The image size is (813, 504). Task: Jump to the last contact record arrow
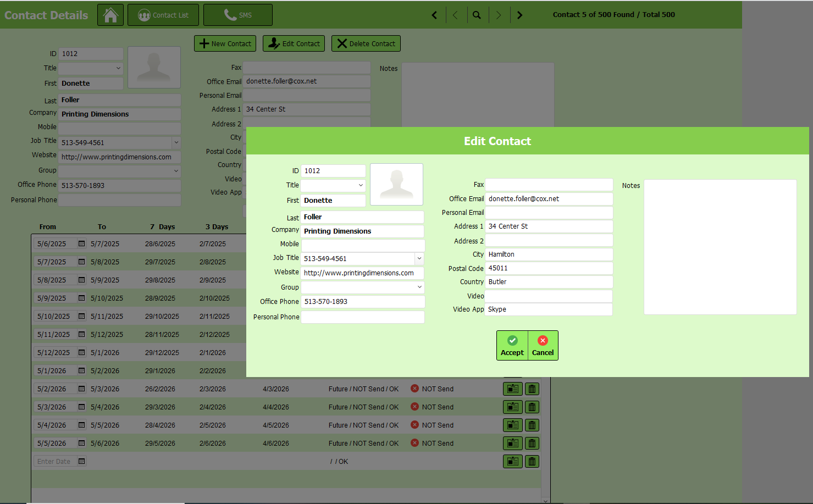coord(519,15)
